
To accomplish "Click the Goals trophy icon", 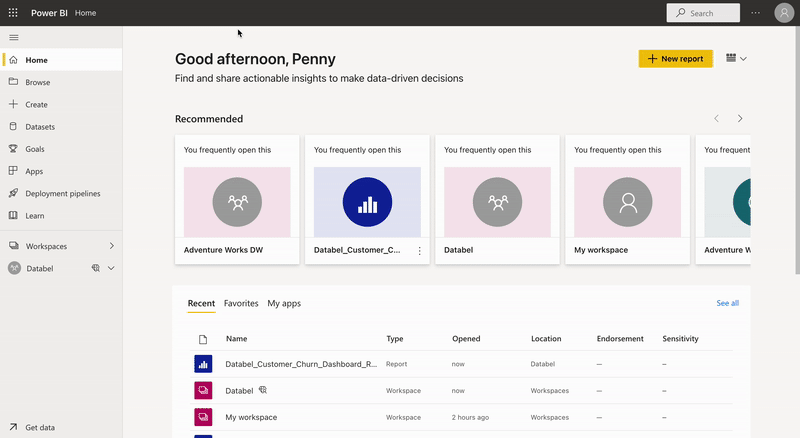I will [x=13, y=149].
